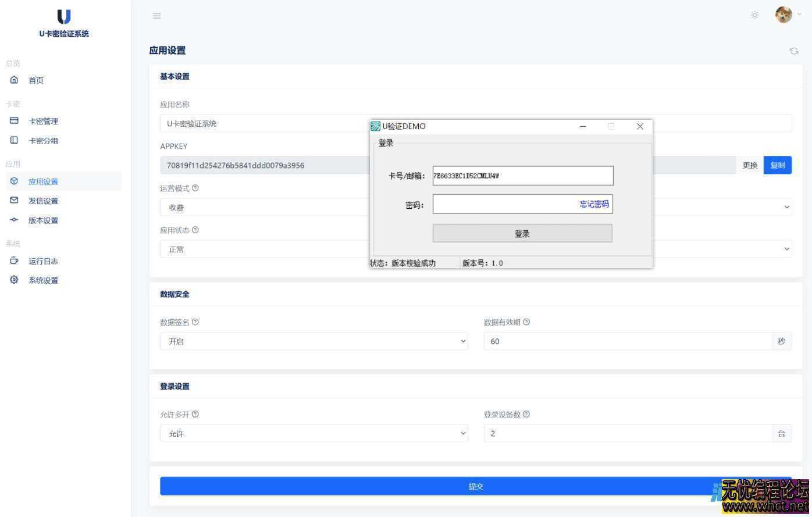Open the home page via the house icon
The height and width of the screenshot is (517, 812).
click(x=14, y=80)
